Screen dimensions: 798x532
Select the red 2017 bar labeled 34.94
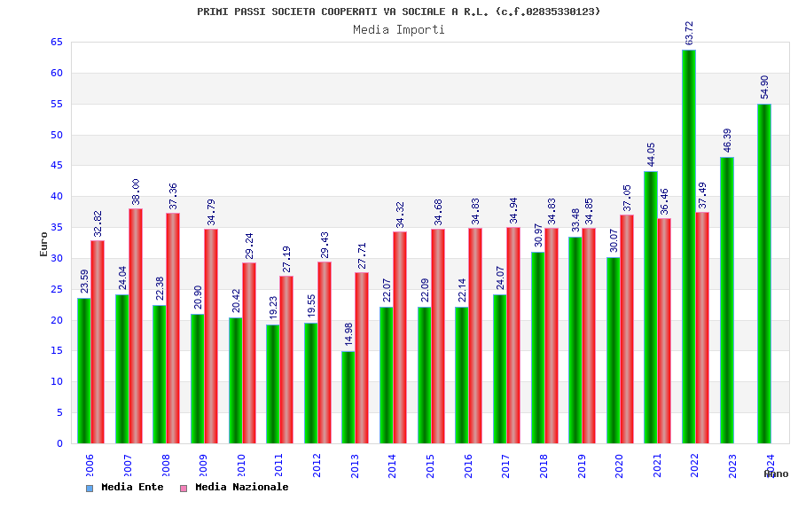pos(513,335)
